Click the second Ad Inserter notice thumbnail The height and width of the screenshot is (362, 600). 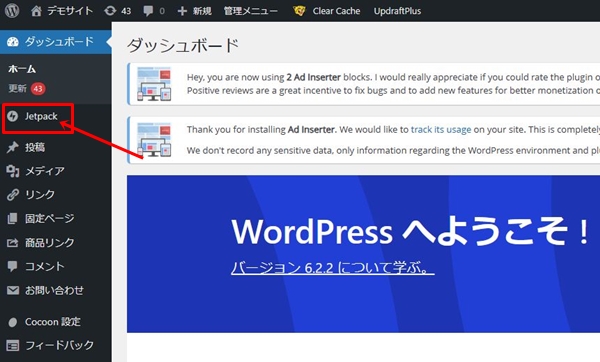(x=154, y=140)
